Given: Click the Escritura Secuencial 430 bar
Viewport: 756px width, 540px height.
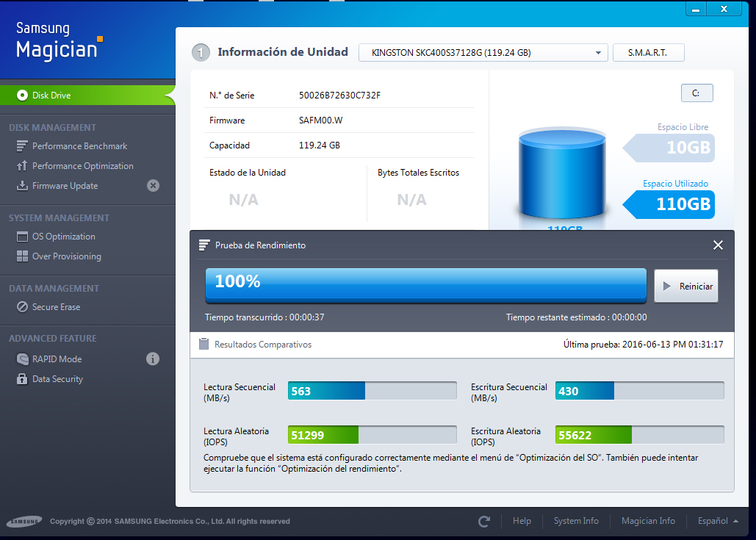Looking at the screenshot, I should coord(639,391).
